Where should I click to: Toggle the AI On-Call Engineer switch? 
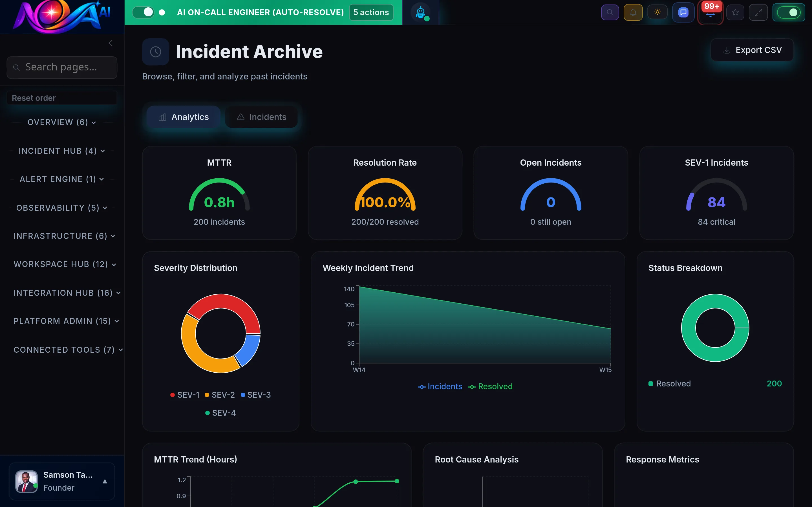(144, 12)
